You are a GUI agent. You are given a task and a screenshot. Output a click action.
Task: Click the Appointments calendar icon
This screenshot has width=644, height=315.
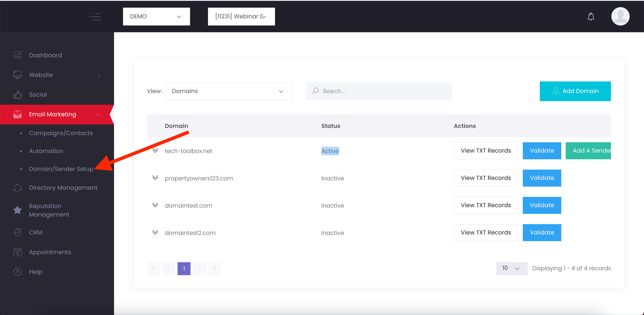[17, 252]
